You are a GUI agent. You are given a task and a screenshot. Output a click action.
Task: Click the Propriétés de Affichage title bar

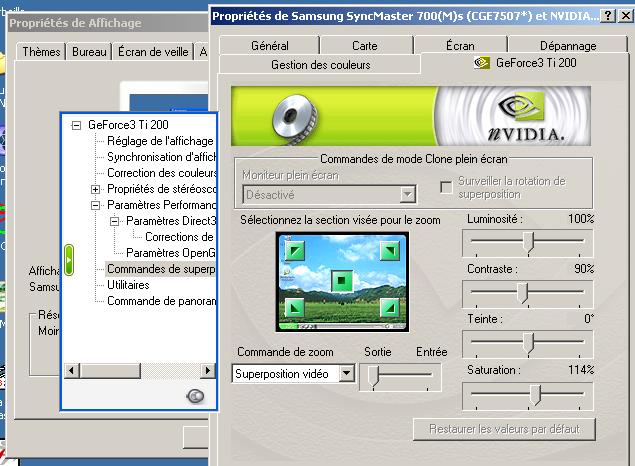click(x=109, y=23)
